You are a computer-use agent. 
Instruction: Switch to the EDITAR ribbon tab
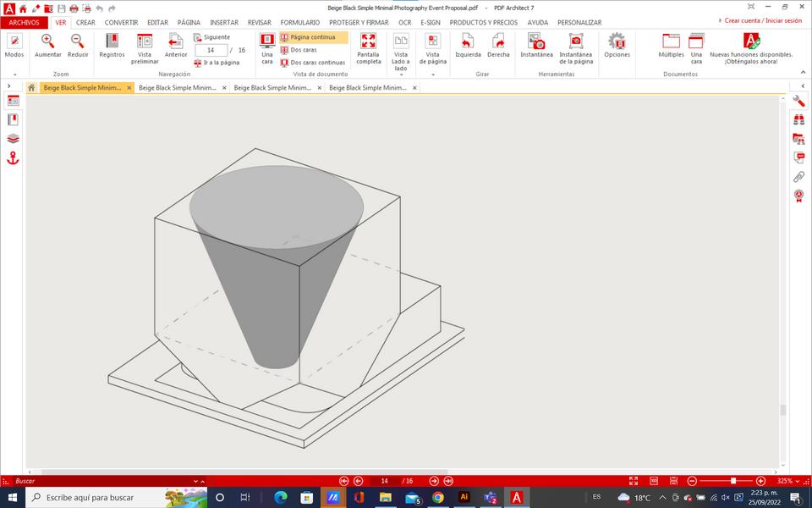pyautogui.click(x=157, y=22)
